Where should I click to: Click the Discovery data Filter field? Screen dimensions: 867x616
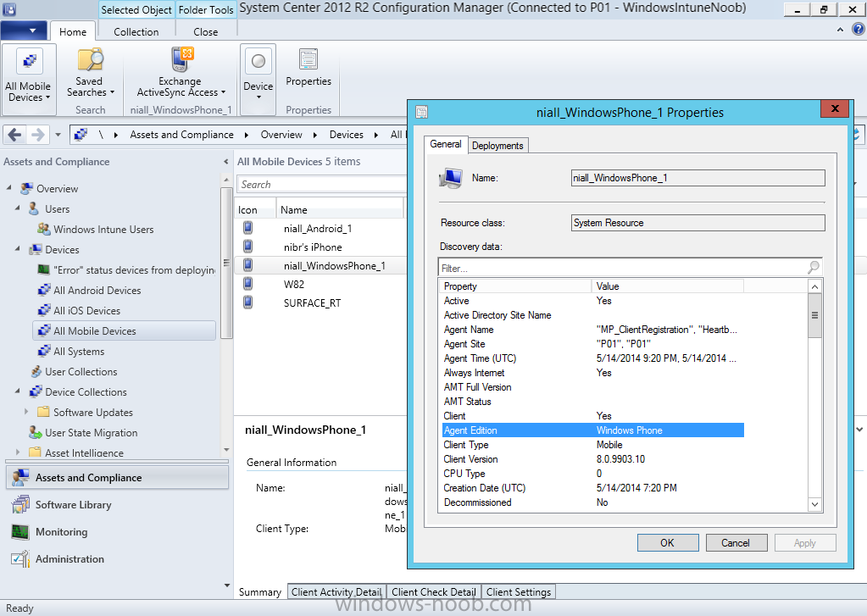(x=630, y=268)
